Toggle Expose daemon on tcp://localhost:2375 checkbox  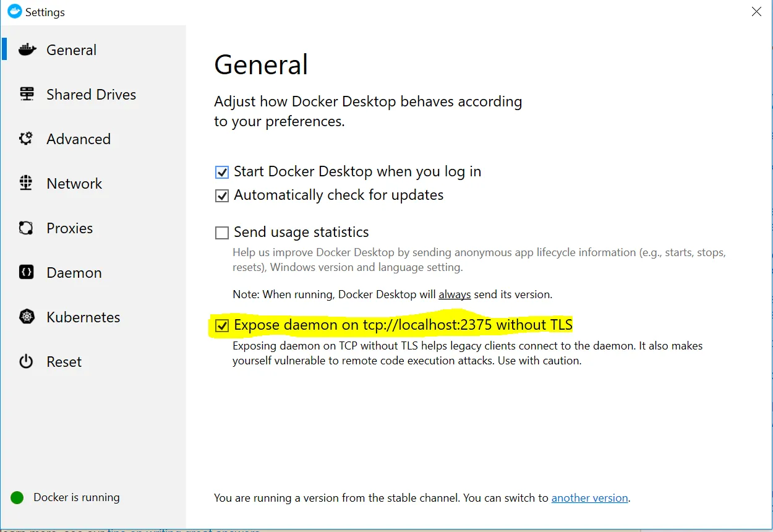(221, 325)
